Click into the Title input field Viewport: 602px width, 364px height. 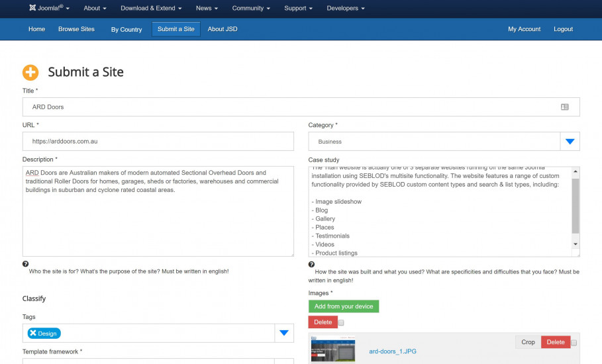(x=301, y=107)
